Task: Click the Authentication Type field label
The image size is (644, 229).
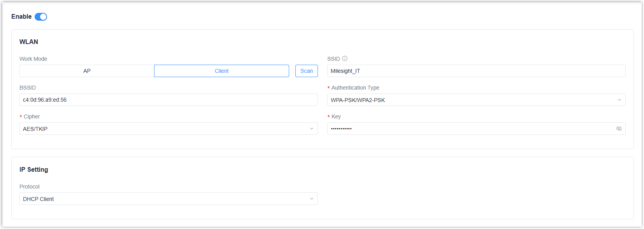Action: 355,88
